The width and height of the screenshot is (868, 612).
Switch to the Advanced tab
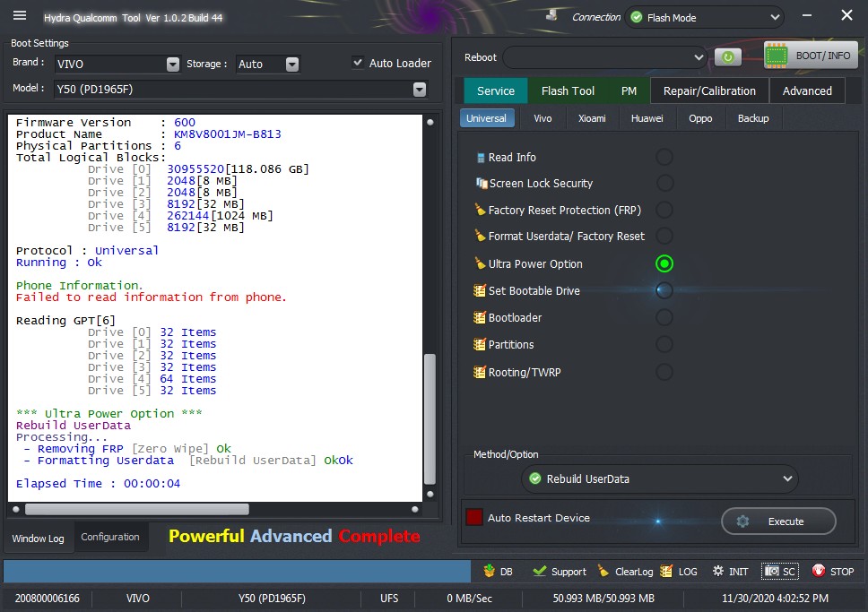807,91
